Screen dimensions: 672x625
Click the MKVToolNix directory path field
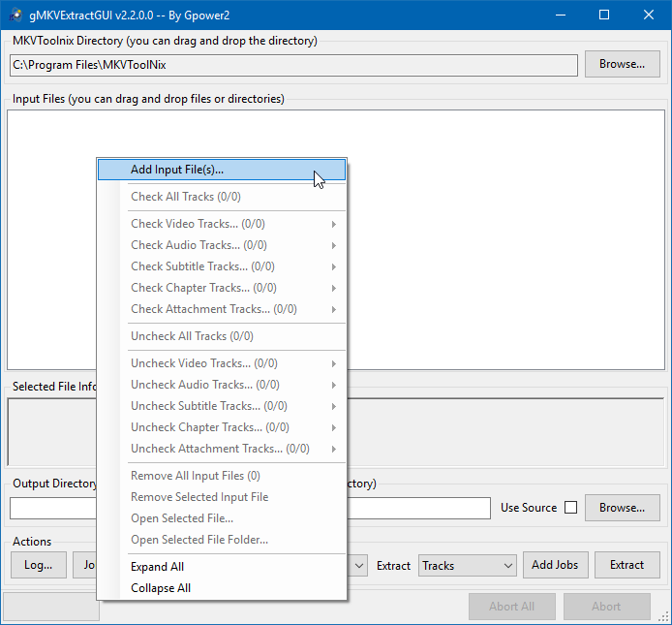pos(293,65)
